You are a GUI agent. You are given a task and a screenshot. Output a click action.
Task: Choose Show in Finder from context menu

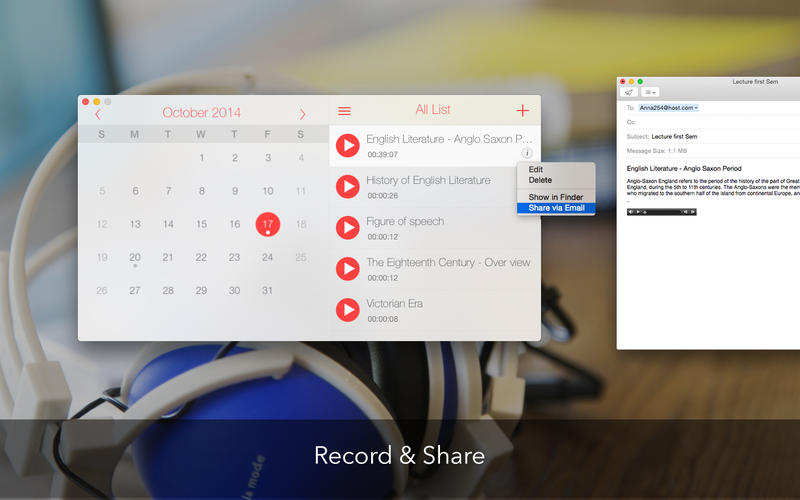[x=556, y=197]
